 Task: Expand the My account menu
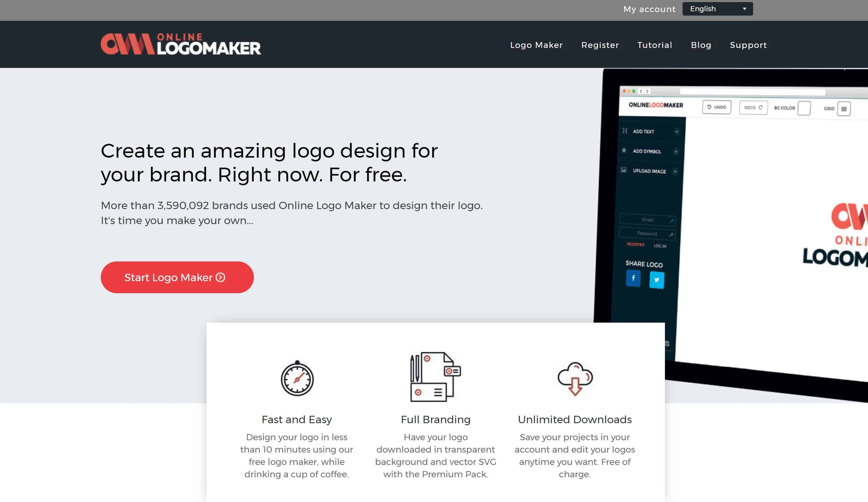click(x=649, y=8)
